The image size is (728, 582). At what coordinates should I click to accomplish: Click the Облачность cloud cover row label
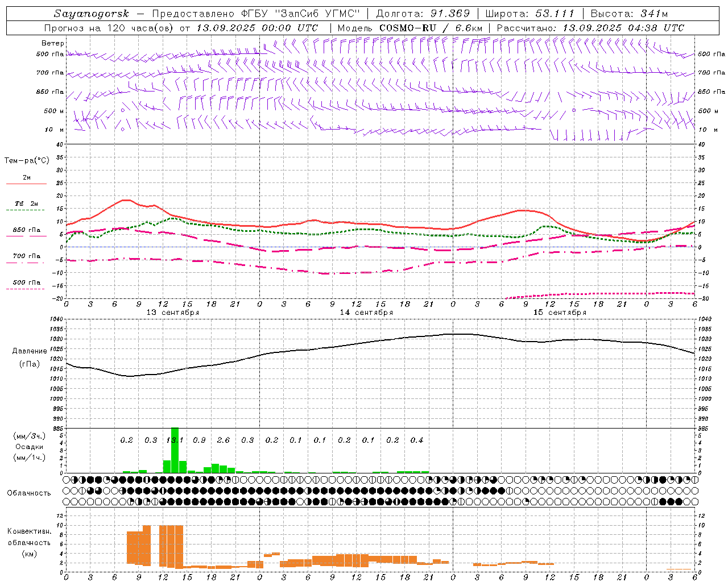29,493
